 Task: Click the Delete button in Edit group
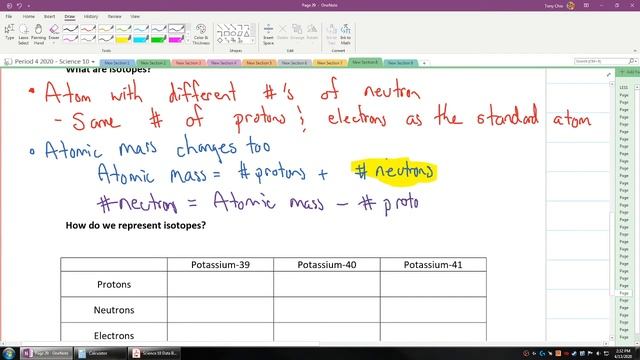pos(282,32)
